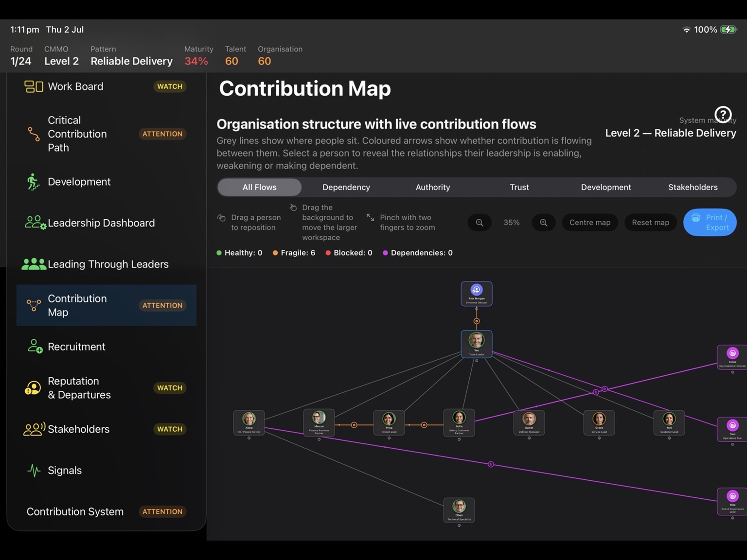Click the Maturity 34% value
The width and height of the screenshot is (747, 560).
click(196, 61)
